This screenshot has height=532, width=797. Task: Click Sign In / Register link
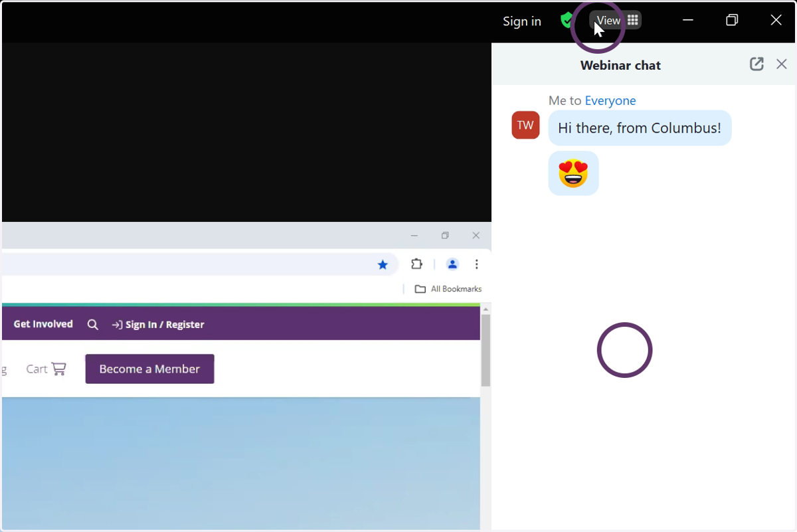158,325
